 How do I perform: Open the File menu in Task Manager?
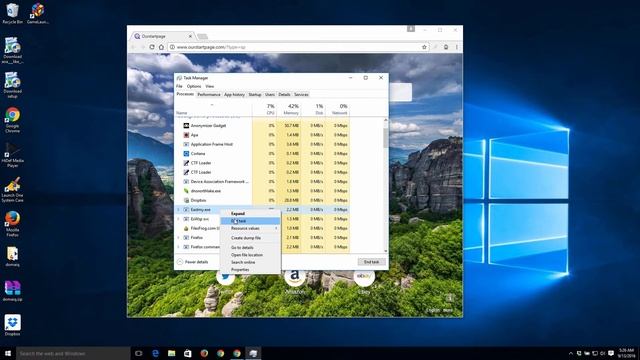point(179,86)
